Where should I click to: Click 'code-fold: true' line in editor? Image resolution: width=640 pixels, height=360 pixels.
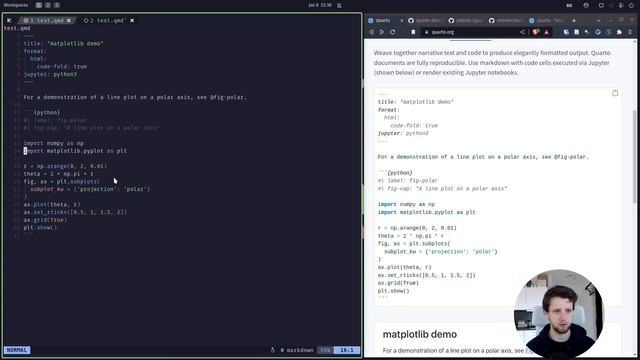click(62, 67)
